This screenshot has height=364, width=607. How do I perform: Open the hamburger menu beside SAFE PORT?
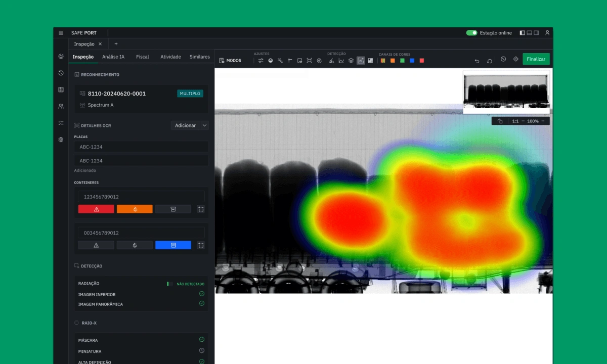point(61,33)
